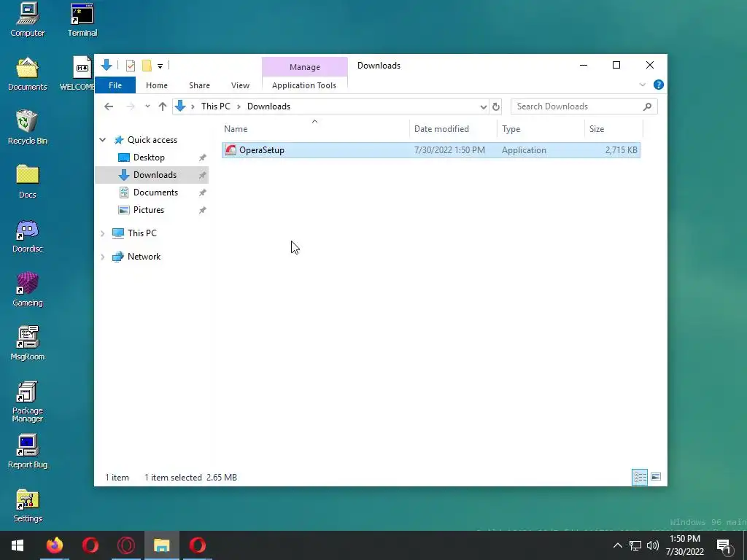The height and width of the screenshot is (560, 747).
Task: Click the Properties quick access toolbar icon
Action: point(130,66)
